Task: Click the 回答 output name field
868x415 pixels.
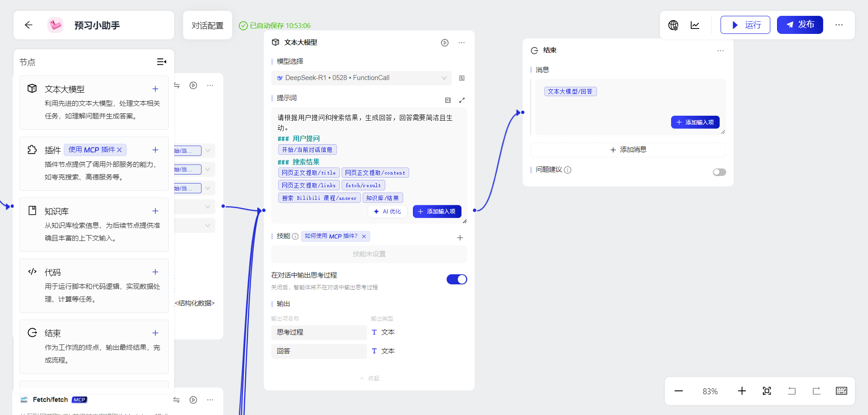Action: [x=319, y=351]
